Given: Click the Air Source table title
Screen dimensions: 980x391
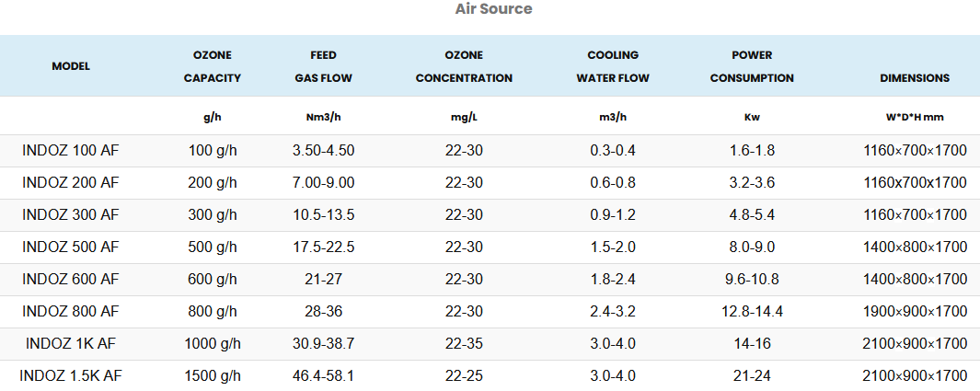Looking at the screenshot, I should (x=493, y=9).
